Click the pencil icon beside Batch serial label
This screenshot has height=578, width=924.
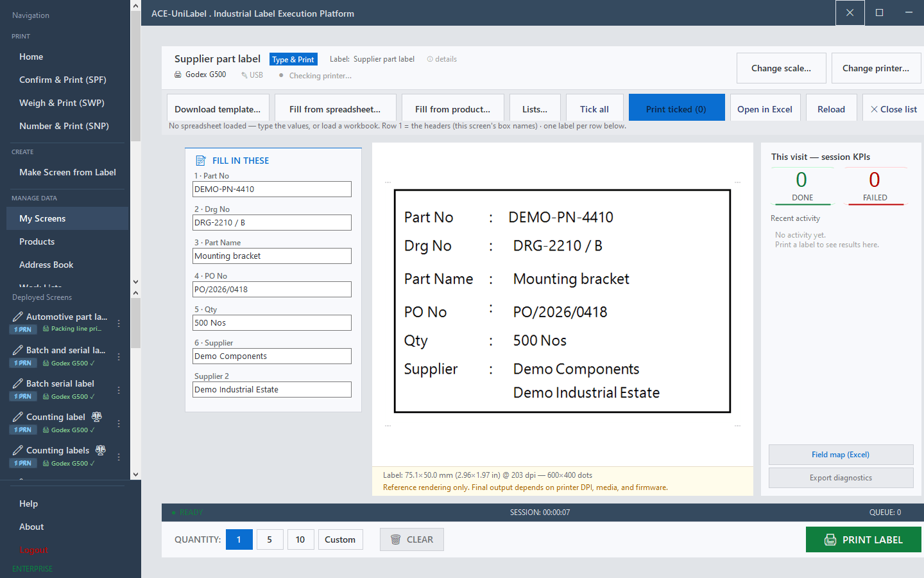[x=18, y=383]
